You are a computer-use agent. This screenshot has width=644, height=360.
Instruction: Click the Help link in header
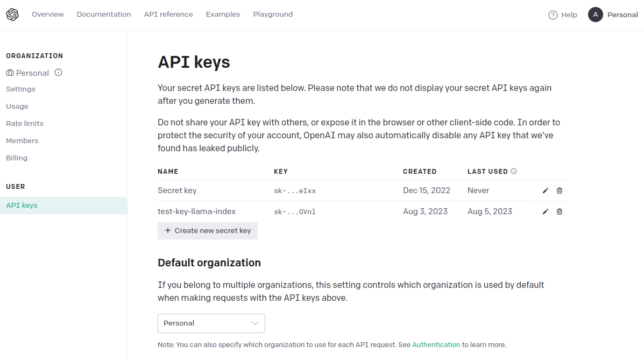pyautogui.click(x=569, y=15)
